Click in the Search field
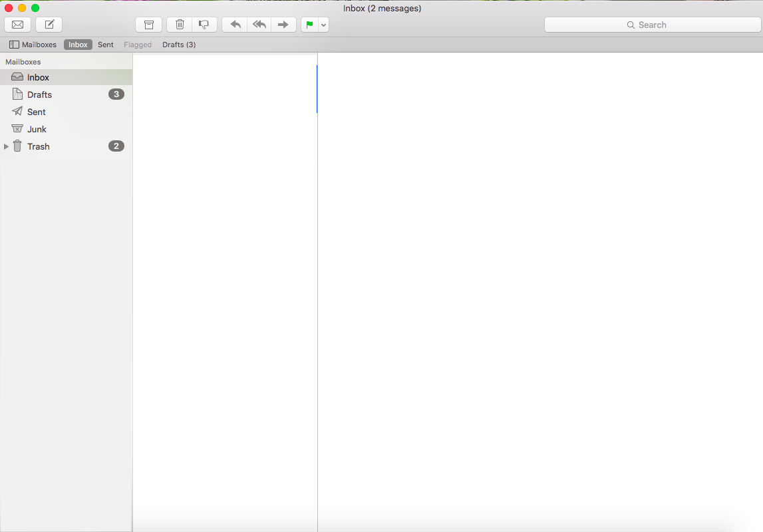 click(652, 25)
